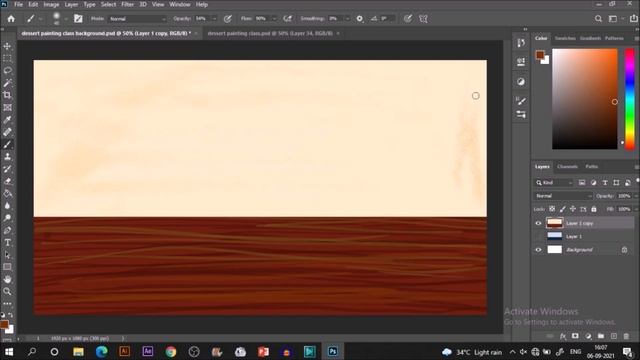Select the Blur tool
Image resolution: width=640 pixels, height=360 pixels.
[x=7, y=206]
